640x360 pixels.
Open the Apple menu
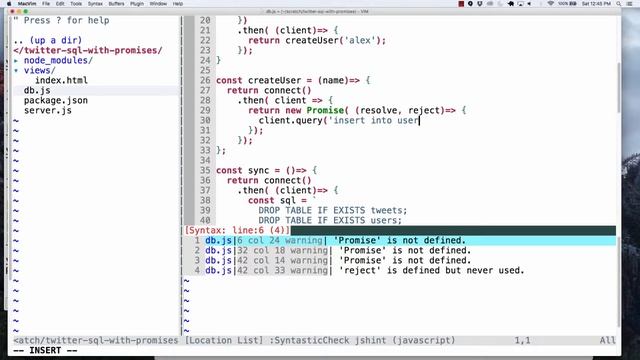pyautogui.click(x=9, y=4)
